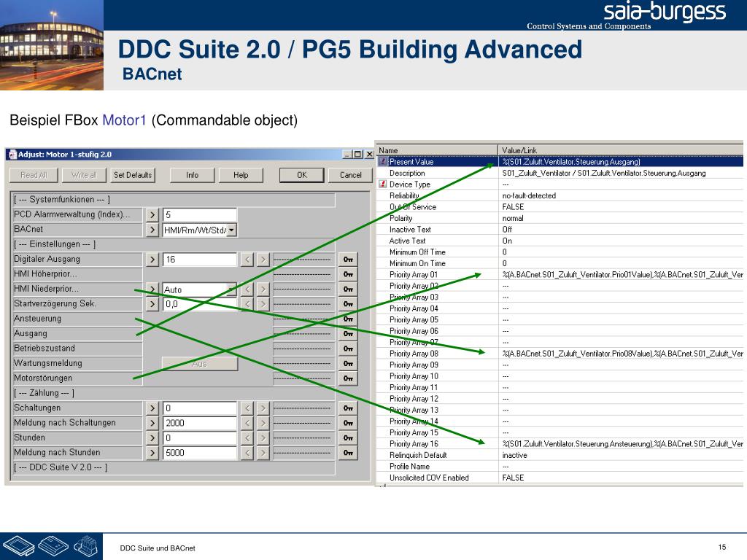Select the Priority Array 08 row
The height and width of the screenshot is (560, 747).
click(x=560, y=354)
